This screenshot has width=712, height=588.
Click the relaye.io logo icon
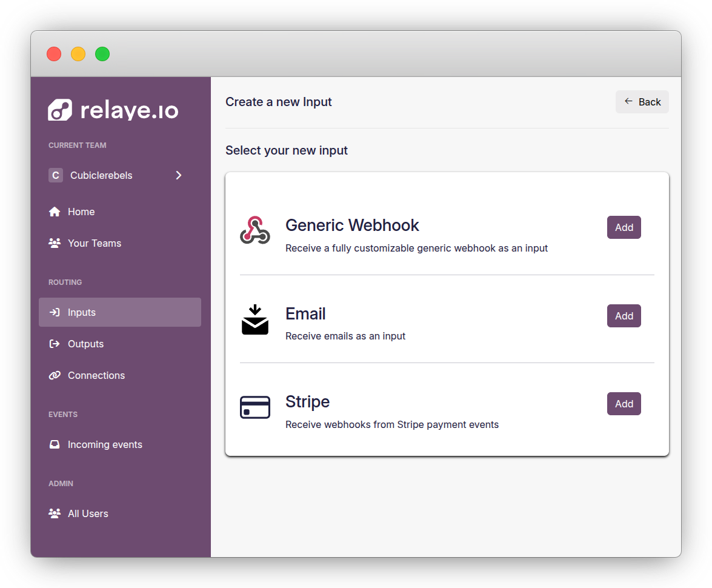[x=60, y=110]
